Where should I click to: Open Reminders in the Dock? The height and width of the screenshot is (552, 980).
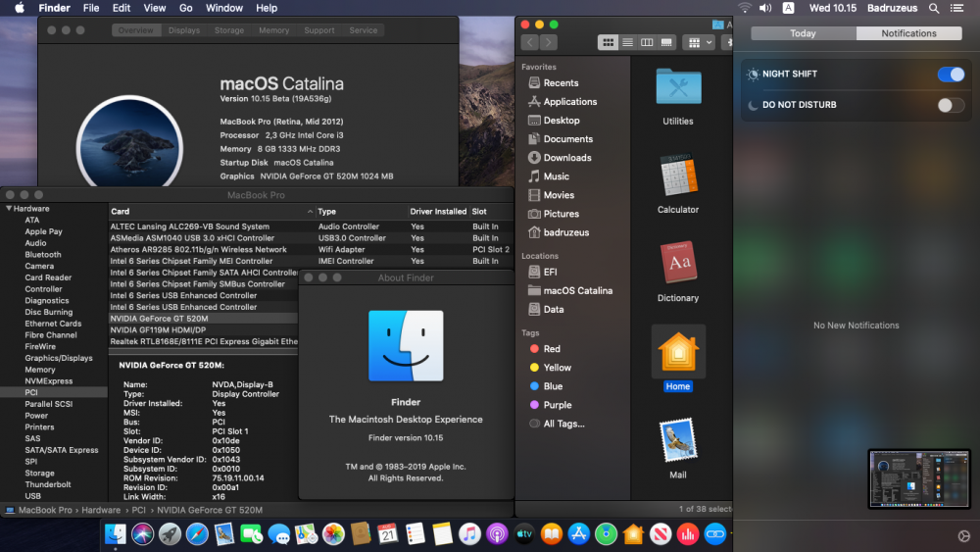[415, 534]
